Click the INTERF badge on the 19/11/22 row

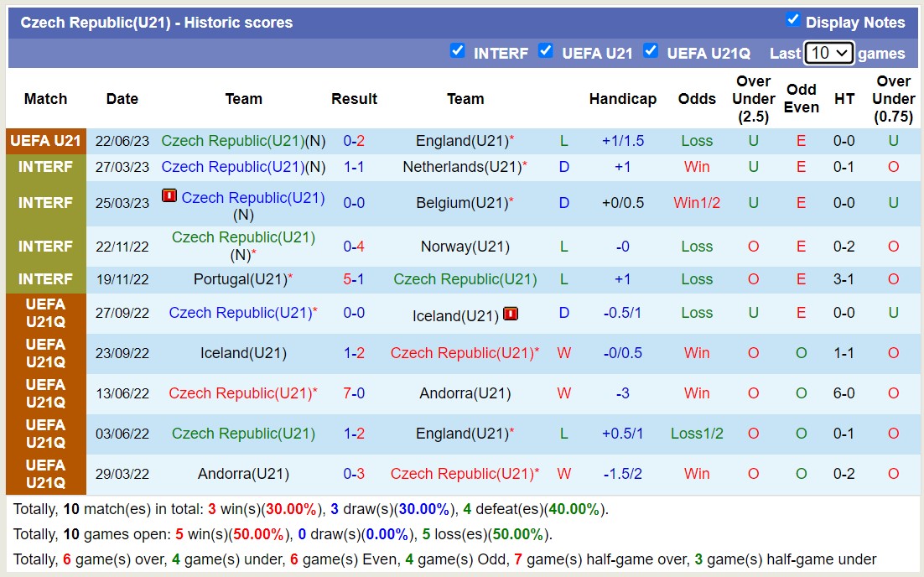(45, 279)
